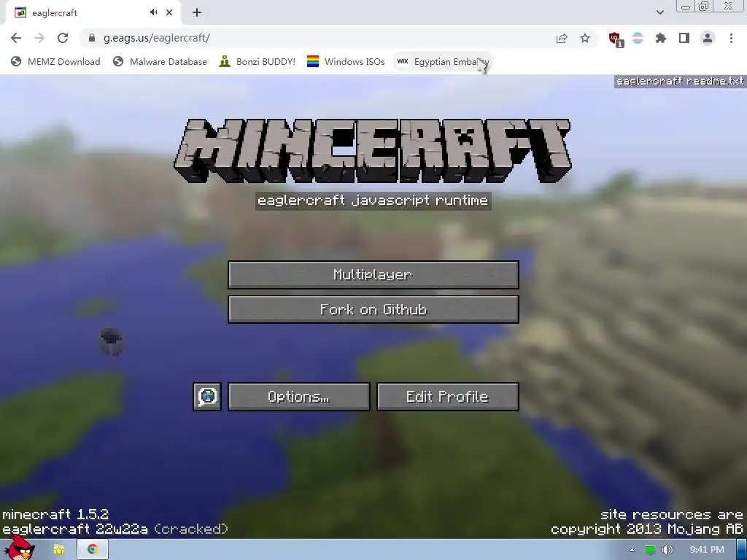
Task: Click the copyright 2013 Mojang AB text
Action: [647, 529]
